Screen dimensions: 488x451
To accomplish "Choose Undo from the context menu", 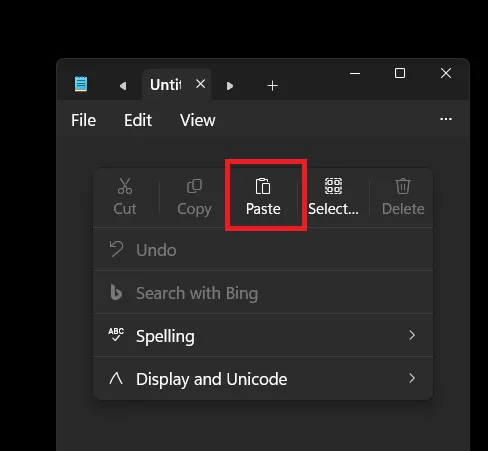I will click(263, 250).
